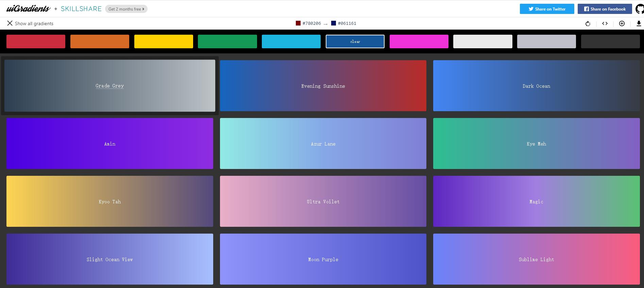Image resolution: width=644 pixels, height=288 pixels.
Task: Filter by the magenta color swatch
Action: pos(419,41)
